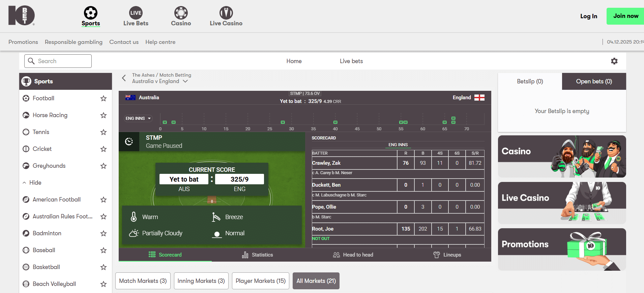
Task: Open the Responsible gambling link
Action: coord(74,42)
